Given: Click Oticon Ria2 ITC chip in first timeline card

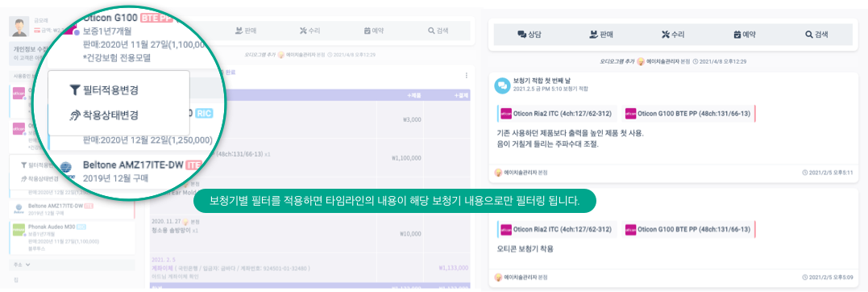Looking at the screenshot, I should coord(556,114).
